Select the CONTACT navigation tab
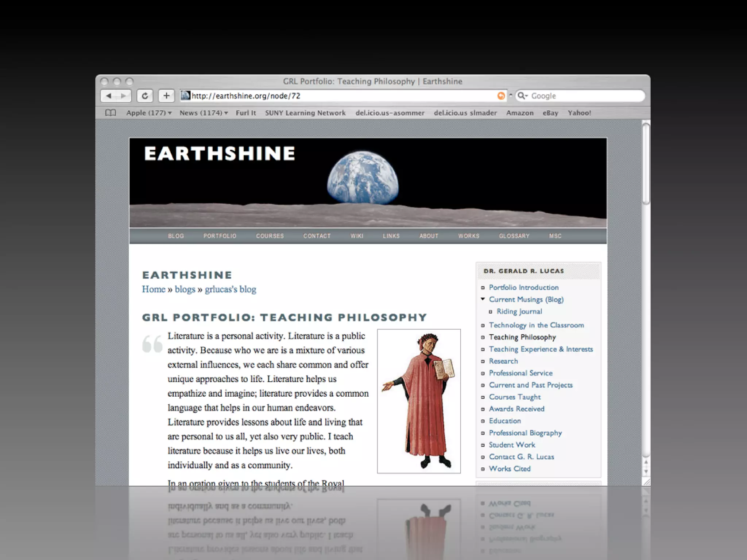The height and width of the screenshot is (560, 747). [x=317, y=236]
